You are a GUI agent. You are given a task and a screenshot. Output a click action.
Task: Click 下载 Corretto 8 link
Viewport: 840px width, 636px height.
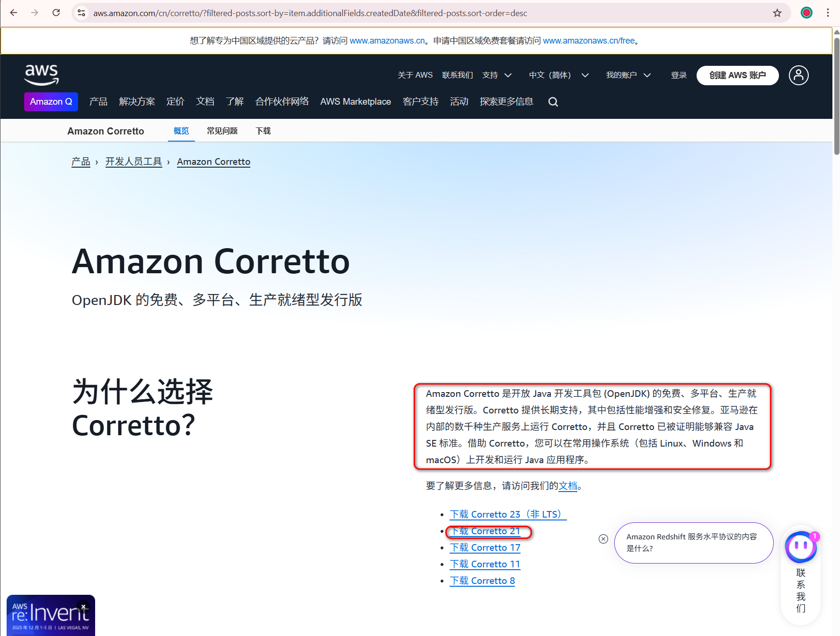click(x=482, y=581)
